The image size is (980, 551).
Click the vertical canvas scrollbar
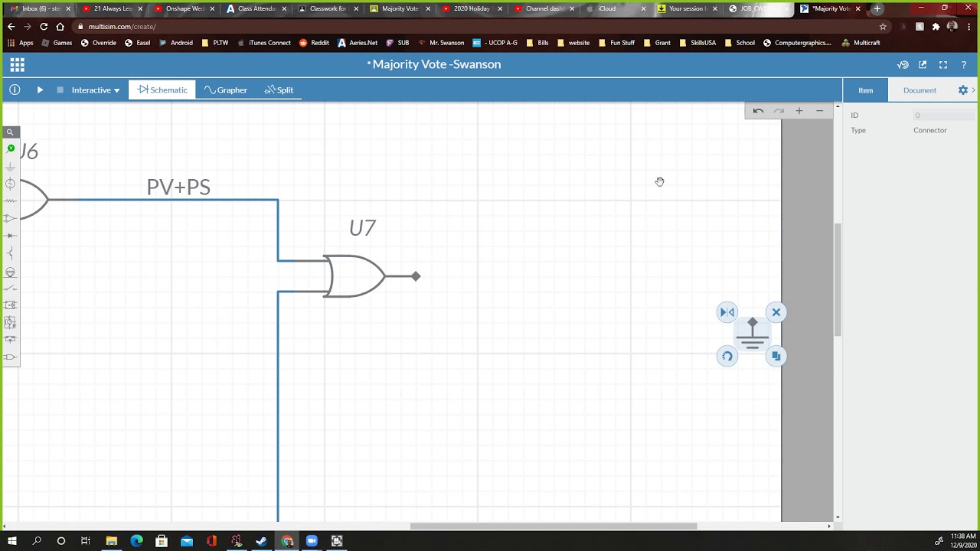pyautogui.click(x=838, y=279)
